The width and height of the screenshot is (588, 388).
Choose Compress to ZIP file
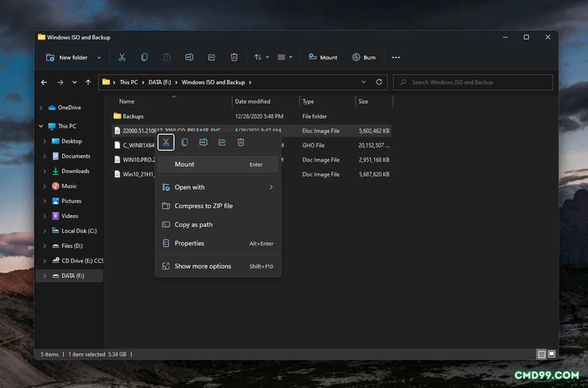(x=218, y=206)
